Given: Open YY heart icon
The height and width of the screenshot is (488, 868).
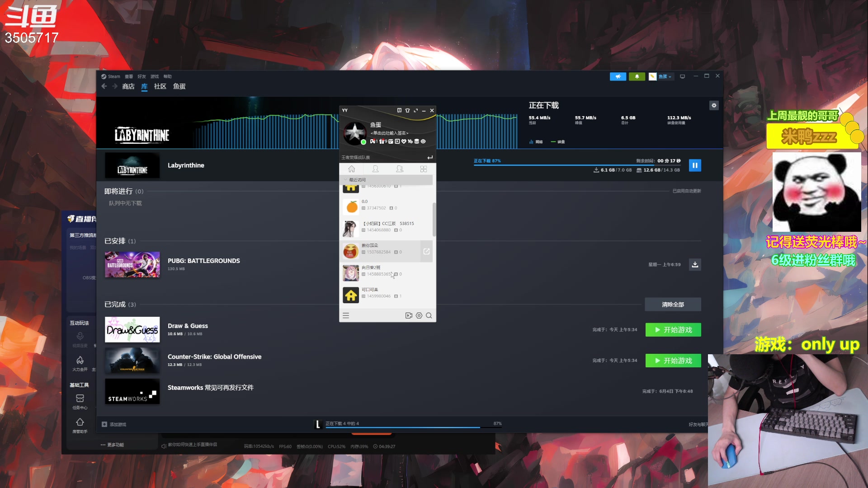Looking at the screenshot, I should [404, 141].
